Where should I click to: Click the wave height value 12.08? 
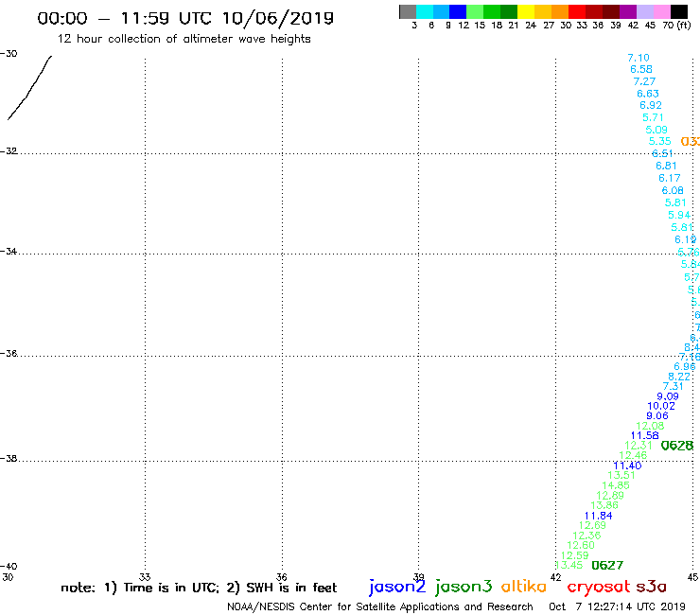(650, 426)
